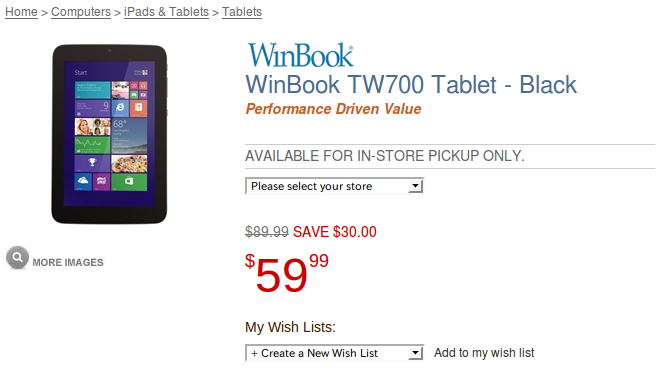
Task: Click the Performance Driven Value tagline
Action: click(333, 109)
